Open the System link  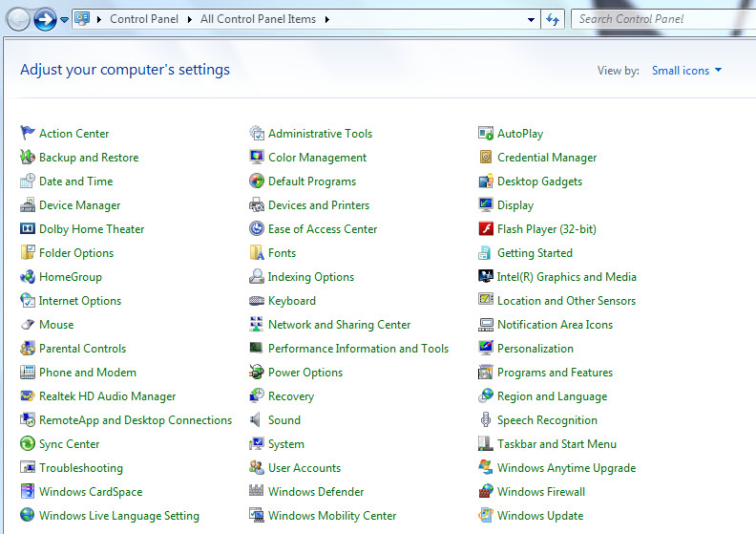coord(286,444)
